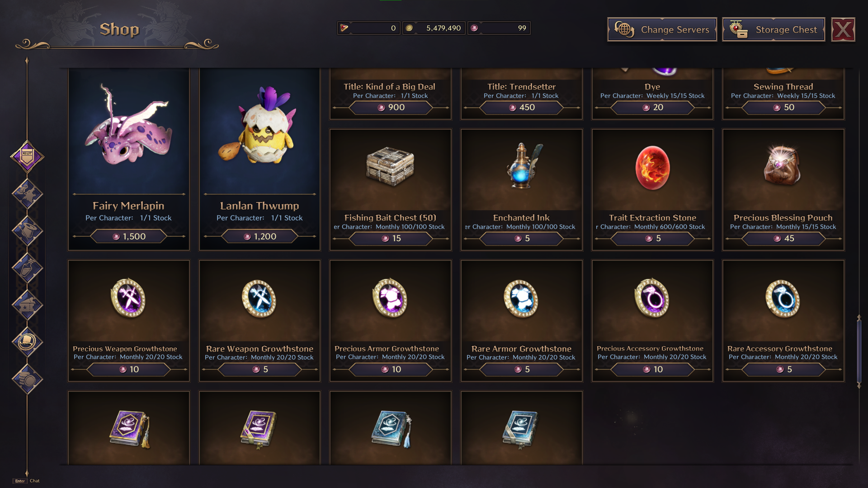Screen dimensions: 868x488
Task: Click the shop list scrollbar handle
Action: click(x=859, y=351)
